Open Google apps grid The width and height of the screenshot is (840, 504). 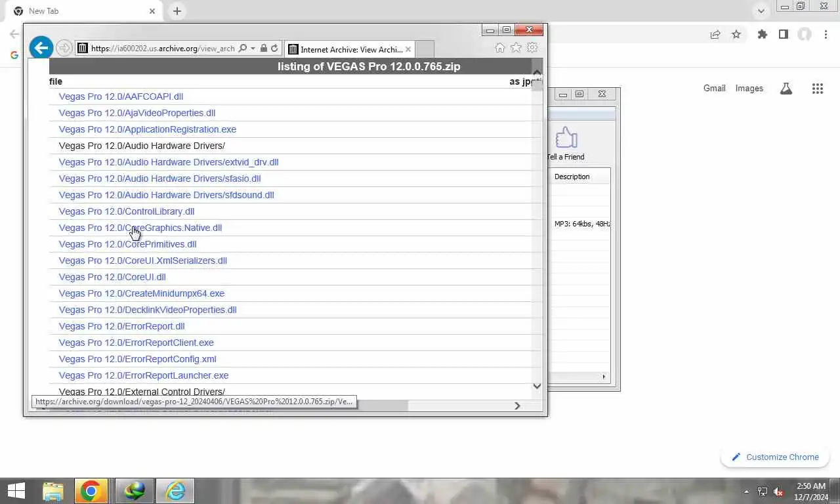tap(818, 89)
